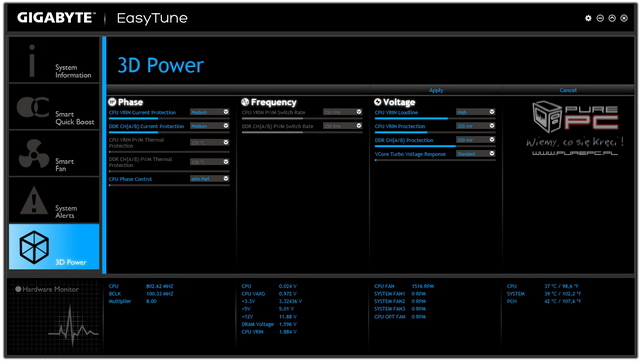This screenshot has width=640, height=362.
Task: Click the Frequency section icon
Action: click(245, 102)
